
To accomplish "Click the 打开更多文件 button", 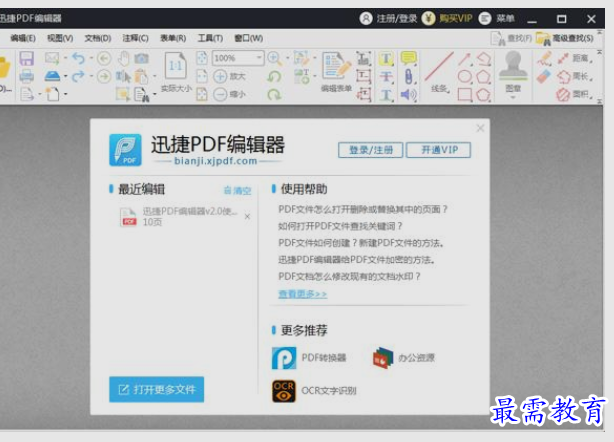I will point(157,390).
